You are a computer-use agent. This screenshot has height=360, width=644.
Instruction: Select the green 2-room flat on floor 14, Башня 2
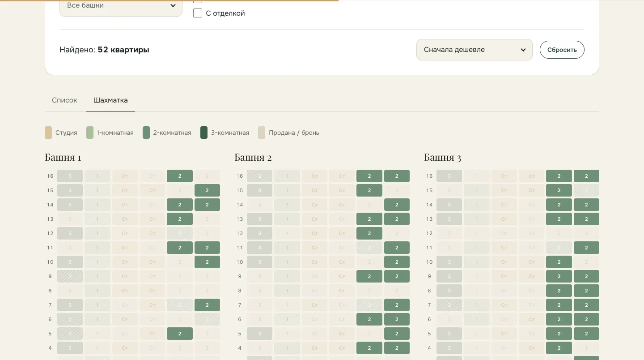click(397, 205)
